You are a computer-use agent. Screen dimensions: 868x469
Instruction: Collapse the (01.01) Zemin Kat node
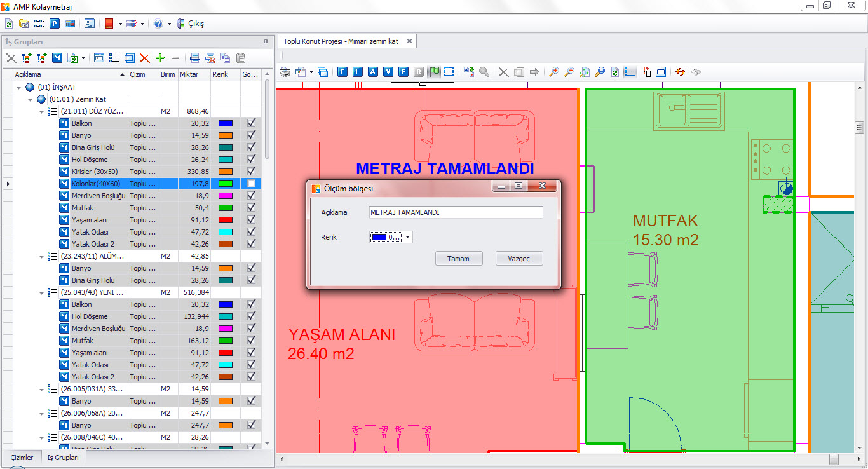(31, 99)
